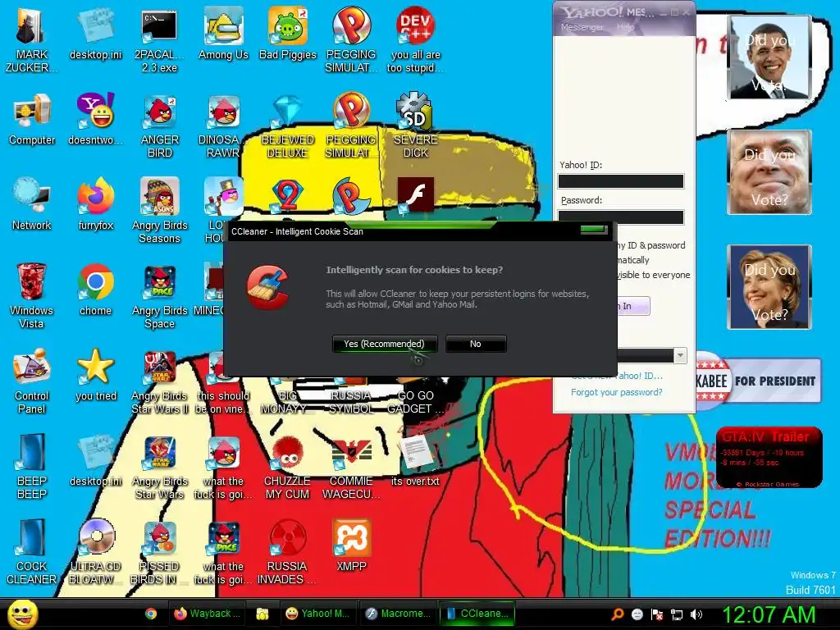Select the 2PACAL 2.3.exe desktop icon

pyautogui.click(x=159, y=39)
